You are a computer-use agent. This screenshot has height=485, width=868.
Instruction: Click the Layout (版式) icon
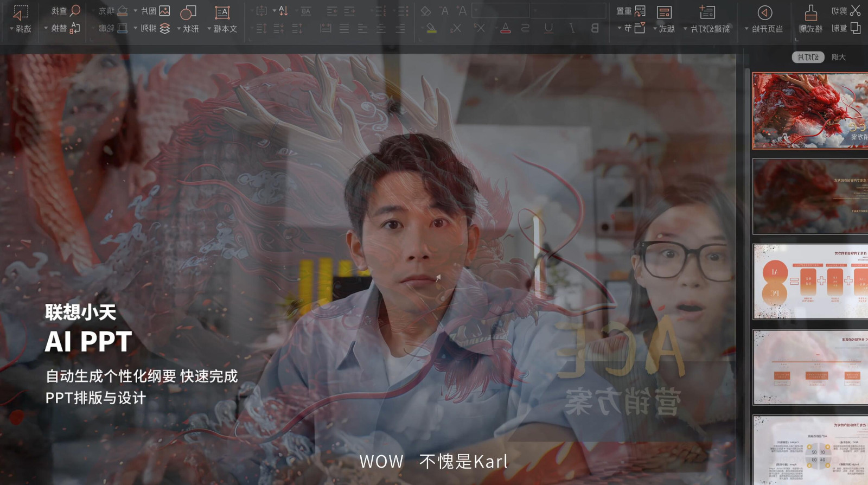coord(664,12)
